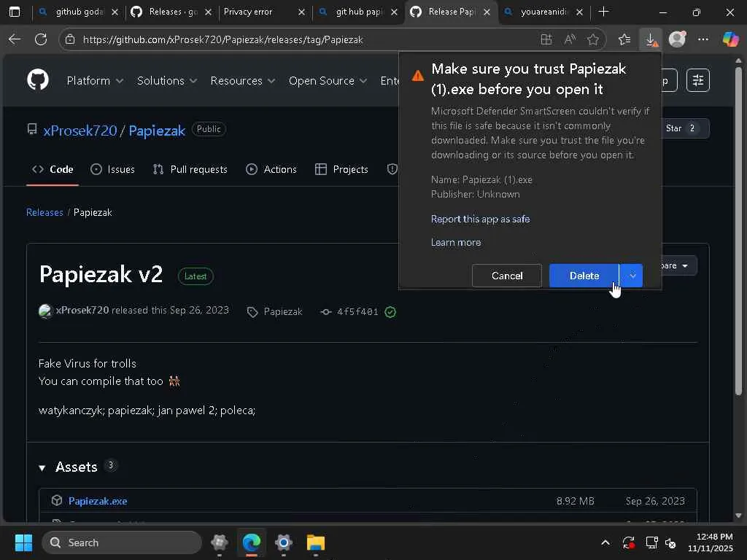
Task: Open dropdown arrow beside Delete button
Action: pos(632,276)
